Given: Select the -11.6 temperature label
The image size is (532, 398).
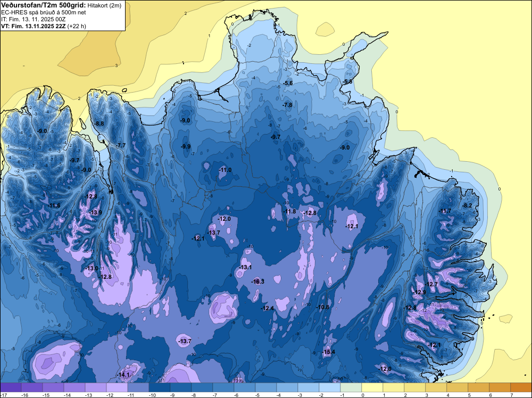Looking at the screenshot, I should 54,205.
